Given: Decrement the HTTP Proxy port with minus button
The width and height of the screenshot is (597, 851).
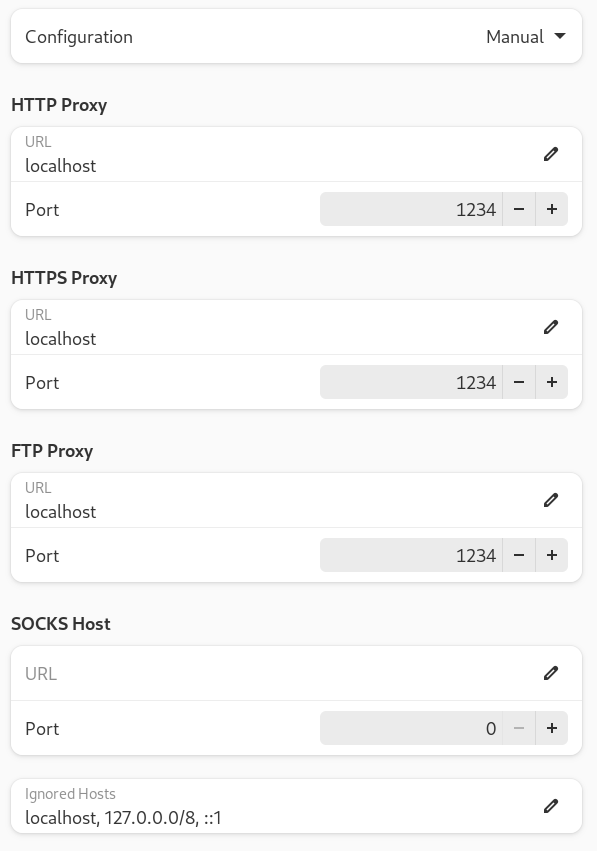Looking at the screenshot, I should [x=519, y=209].
